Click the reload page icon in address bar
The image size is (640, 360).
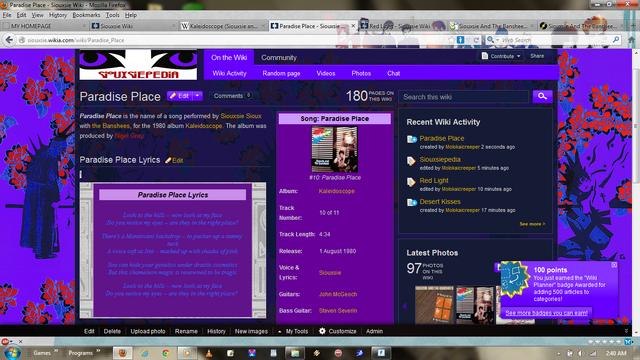click(x=476, y=40)
